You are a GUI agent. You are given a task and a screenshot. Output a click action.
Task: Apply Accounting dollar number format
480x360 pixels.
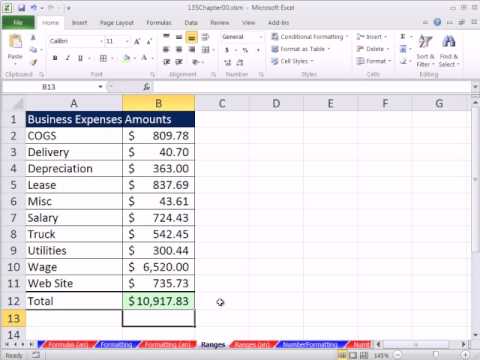[x=227, y=50]
